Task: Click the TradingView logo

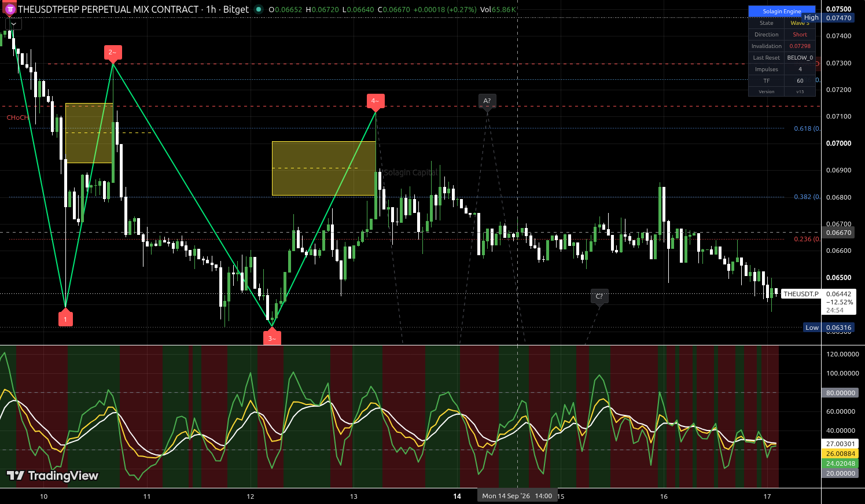Action: pyautogui.click(x=53, y=476)
